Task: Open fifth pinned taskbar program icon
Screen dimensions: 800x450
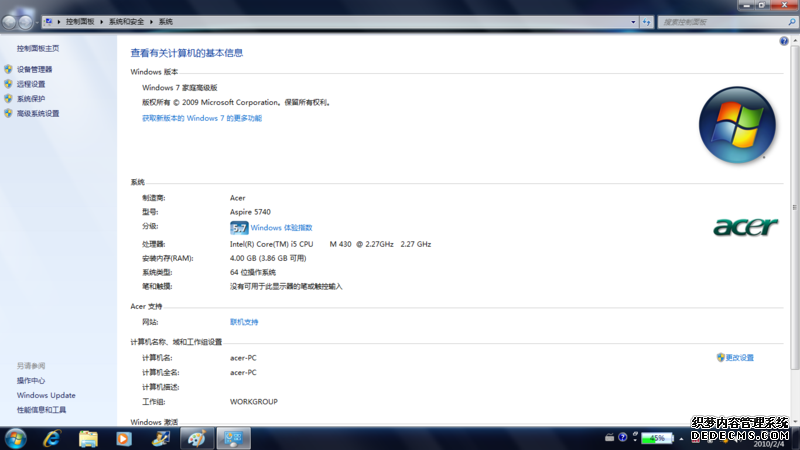Action: tap(161, 438)
